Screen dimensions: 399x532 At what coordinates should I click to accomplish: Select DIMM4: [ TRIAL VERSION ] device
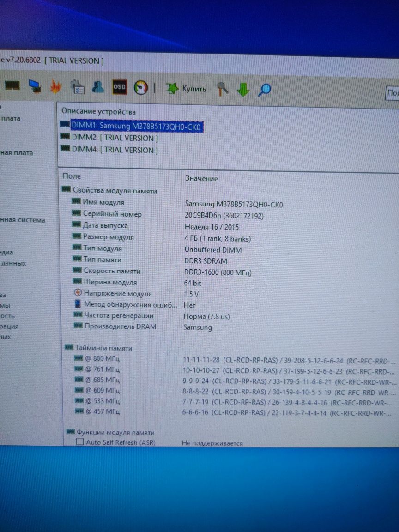coord(109,150)
